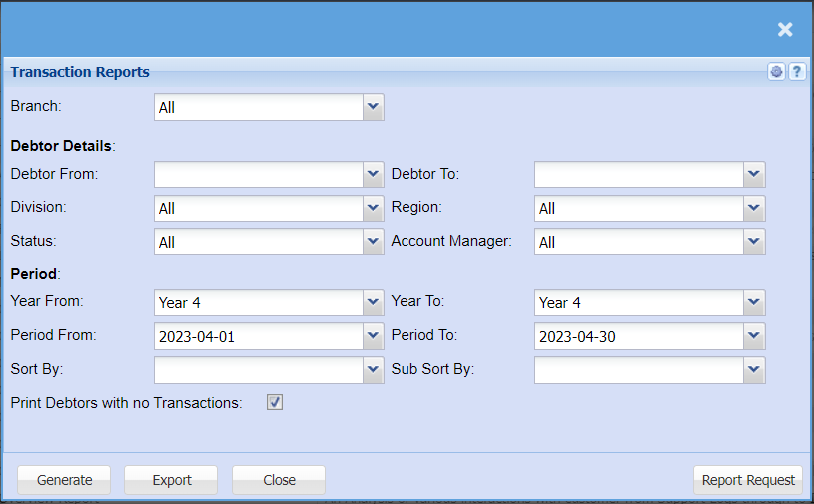Image resolution: width=814 pixels, height=504 pixels.
Task: Open the help question mark icon
Action: click(x=796, y=72)
